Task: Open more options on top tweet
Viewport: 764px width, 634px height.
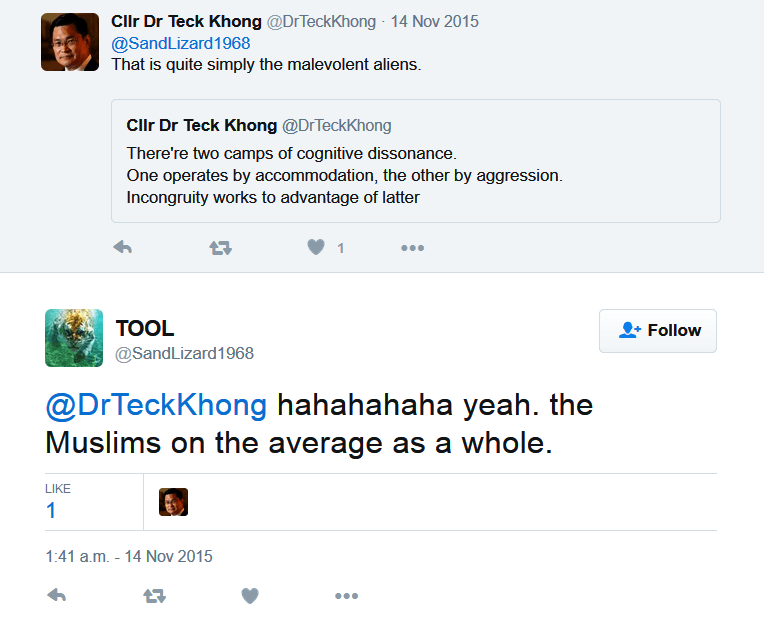Action: [412, 248]
